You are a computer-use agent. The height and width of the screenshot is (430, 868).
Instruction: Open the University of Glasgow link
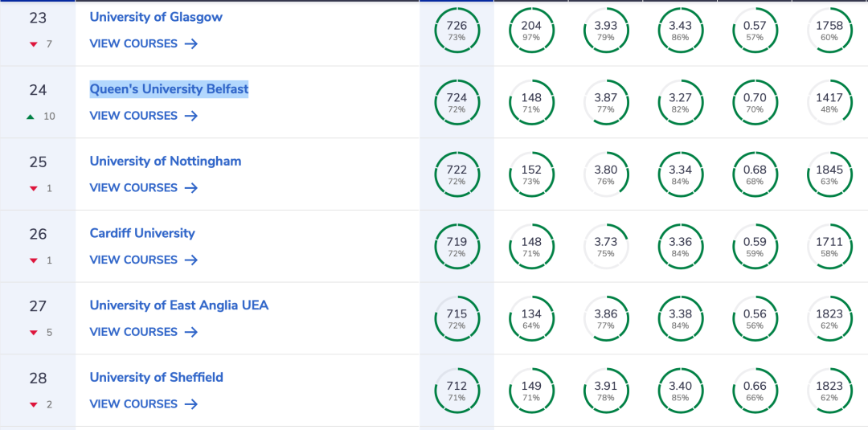click(156, 17)
